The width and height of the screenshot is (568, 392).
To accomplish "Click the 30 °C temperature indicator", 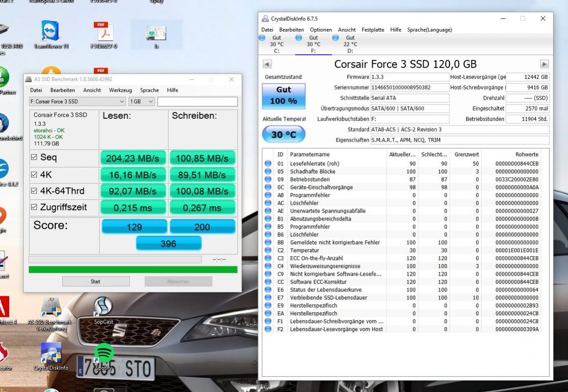I will (x=284, y=134).
